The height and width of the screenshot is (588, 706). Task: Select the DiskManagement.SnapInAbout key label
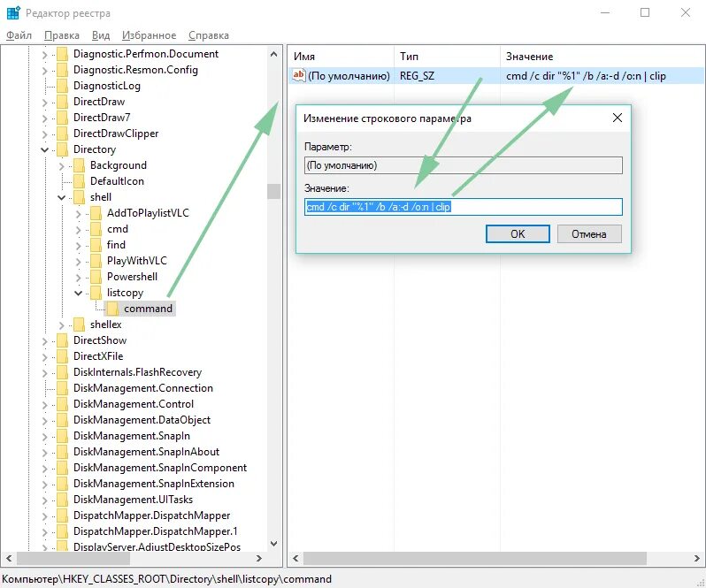click(146, 452)
